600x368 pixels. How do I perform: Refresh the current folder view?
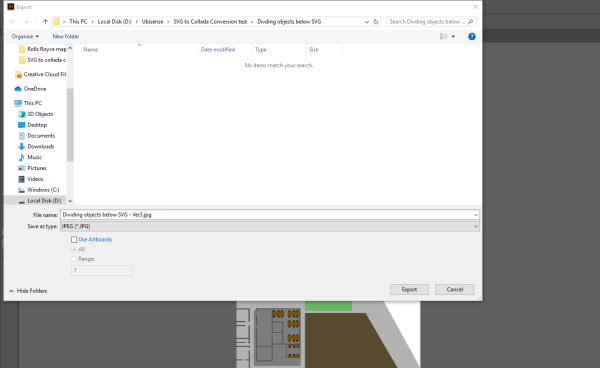coord(376,22)
